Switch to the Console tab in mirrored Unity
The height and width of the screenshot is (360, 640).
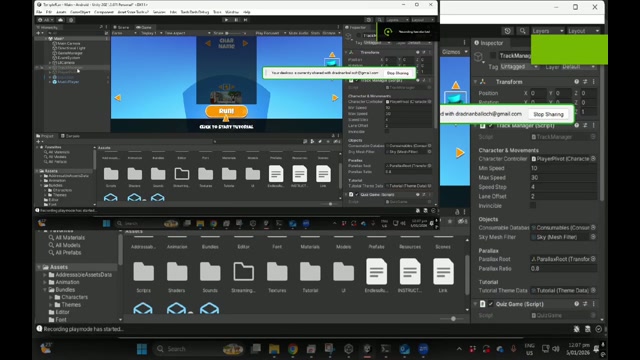point(71,136)
